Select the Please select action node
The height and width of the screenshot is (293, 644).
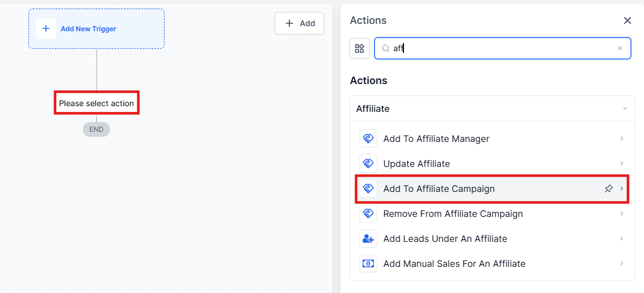click(96, 103)
